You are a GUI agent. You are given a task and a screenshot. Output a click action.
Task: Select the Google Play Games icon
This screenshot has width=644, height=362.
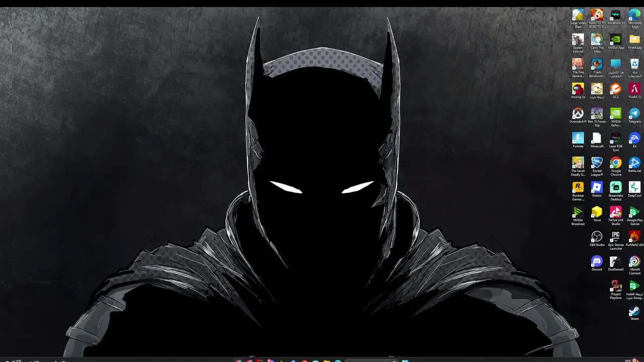tap(634, 212)
